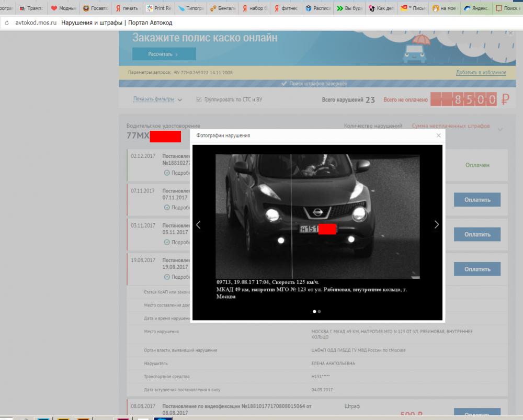Open the Яндекс browser tab

pyautogui.click(x=476, y=8)
